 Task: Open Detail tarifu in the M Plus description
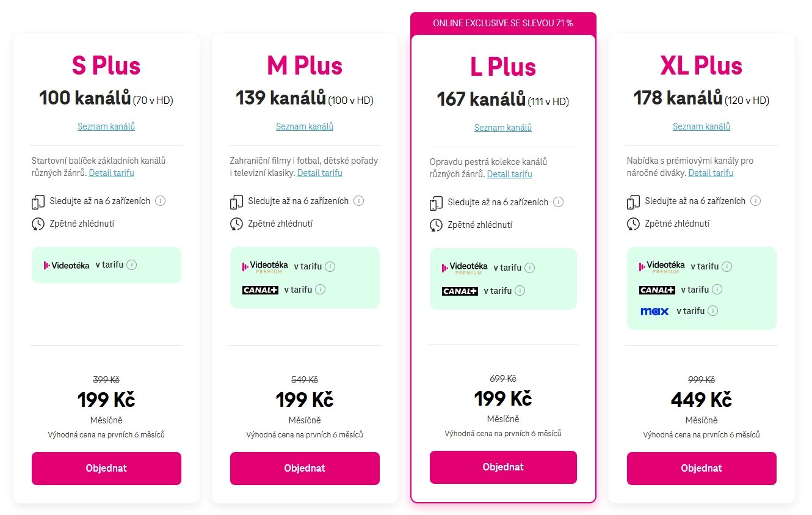coord(319,173)
